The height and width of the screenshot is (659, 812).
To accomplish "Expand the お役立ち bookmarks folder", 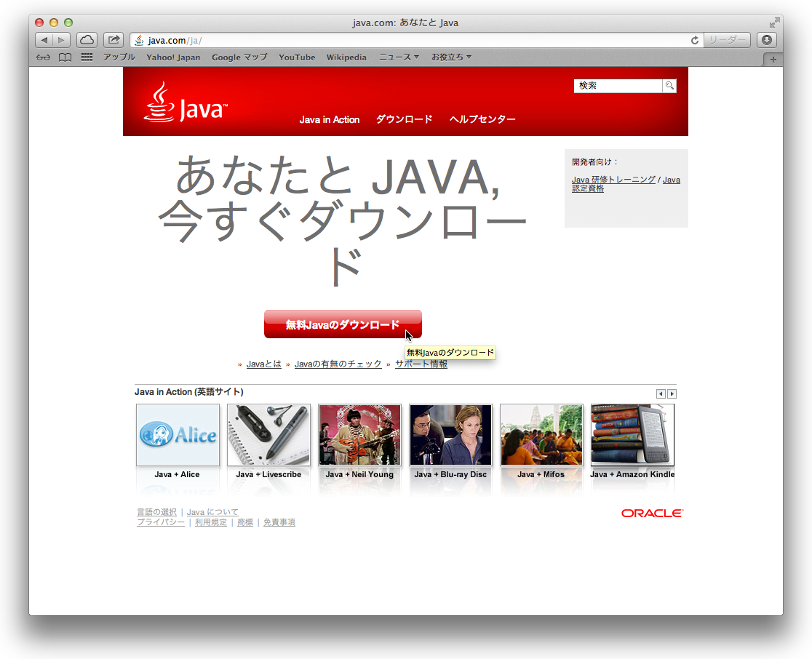I will (x=451, y=57).
